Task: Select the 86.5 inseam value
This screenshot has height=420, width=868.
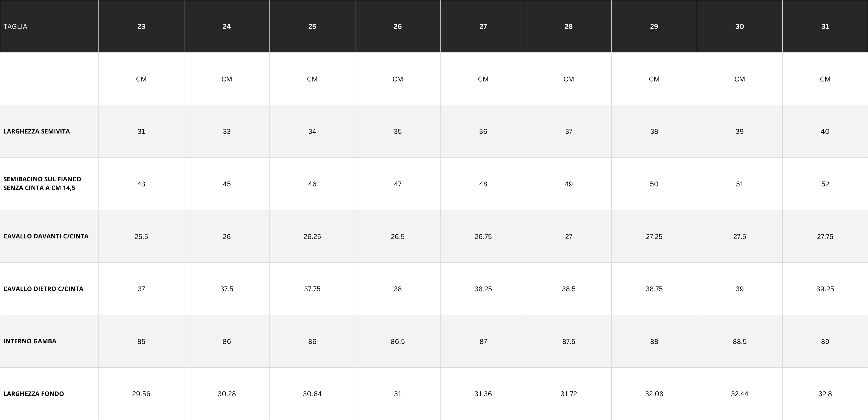Action: click(398, 341)
